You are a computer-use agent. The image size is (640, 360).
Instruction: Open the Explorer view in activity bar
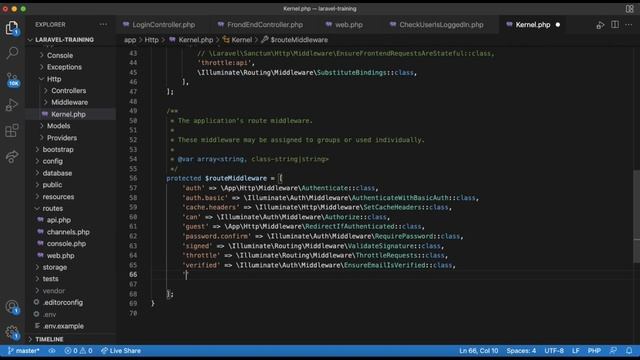click(x=12, y=28)
